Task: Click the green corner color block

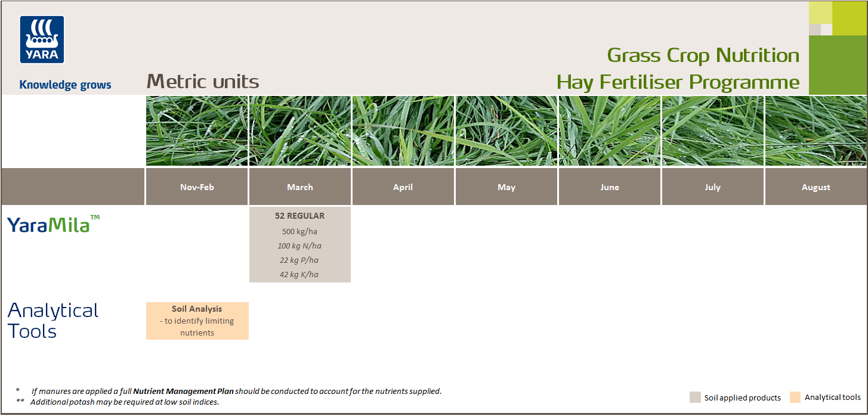Action: [x=838, y=66]
